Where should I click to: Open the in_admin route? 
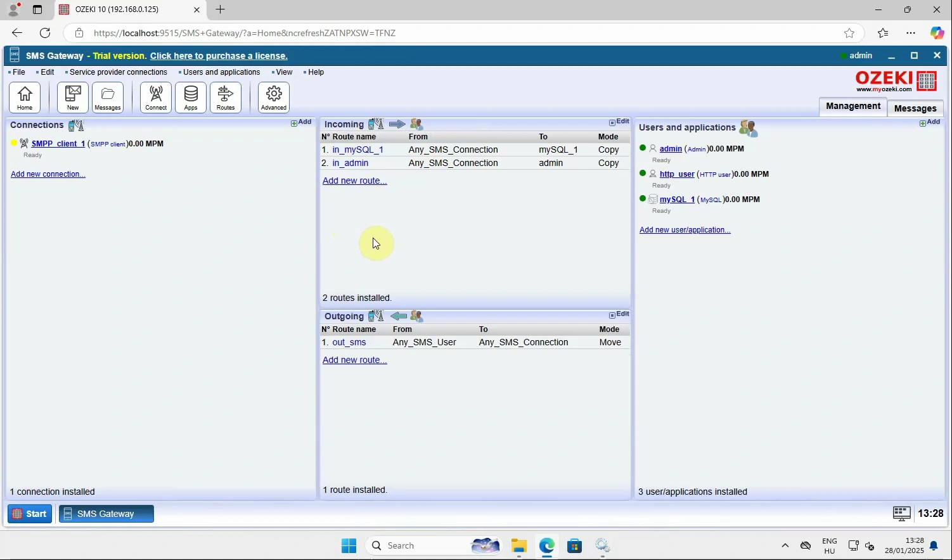[x=351, y=163]
